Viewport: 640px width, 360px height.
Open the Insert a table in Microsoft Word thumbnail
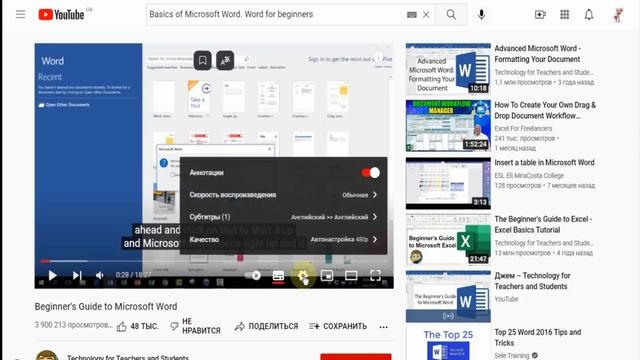448,183
